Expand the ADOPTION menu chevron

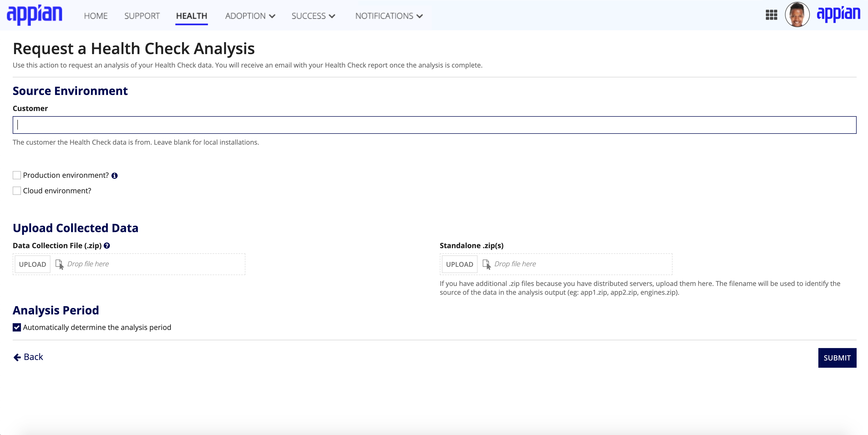272,16
